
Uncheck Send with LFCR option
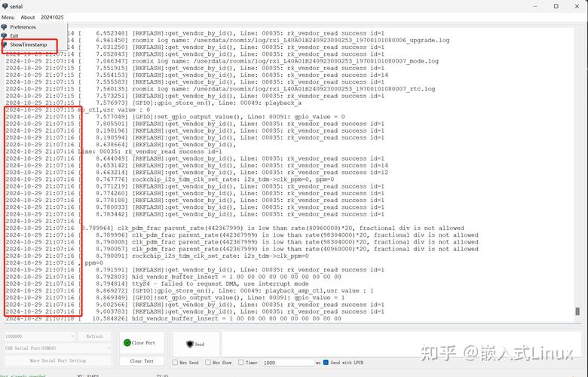click(x=326, y=362)
